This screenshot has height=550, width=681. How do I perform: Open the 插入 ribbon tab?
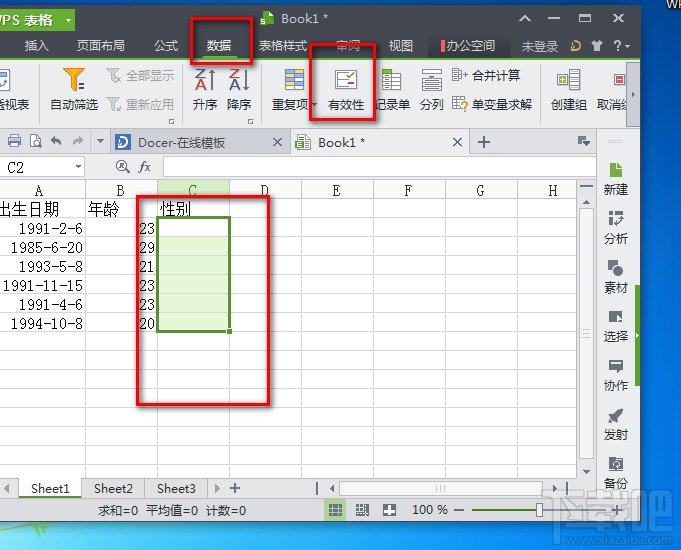36,46
